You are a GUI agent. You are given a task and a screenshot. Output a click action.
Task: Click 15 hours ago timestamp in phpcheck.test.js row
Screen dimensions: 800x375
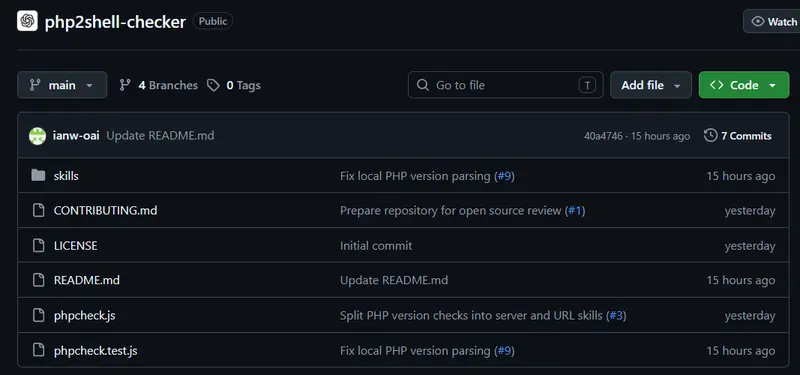coord(741,351)
